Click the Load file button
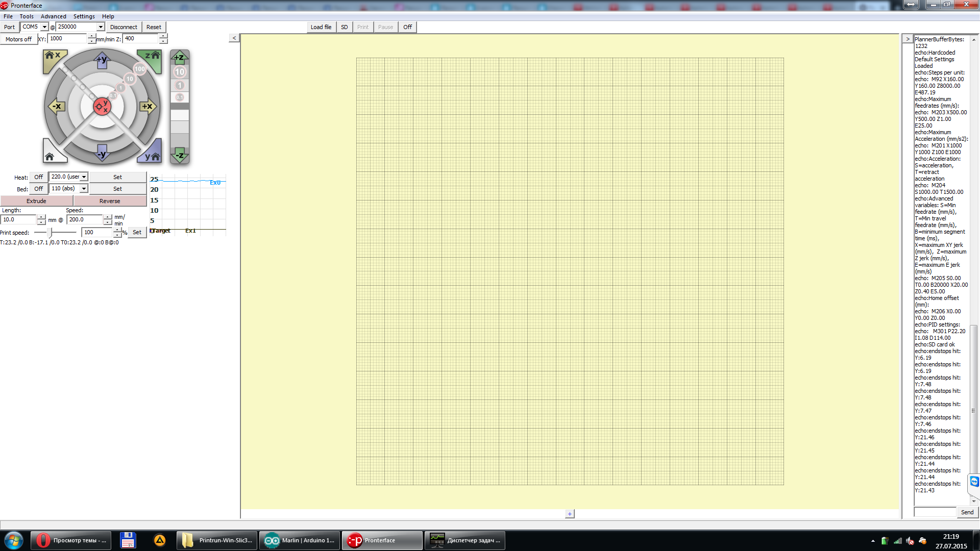This screenshot has height=551, width=980. click(321, 27)
